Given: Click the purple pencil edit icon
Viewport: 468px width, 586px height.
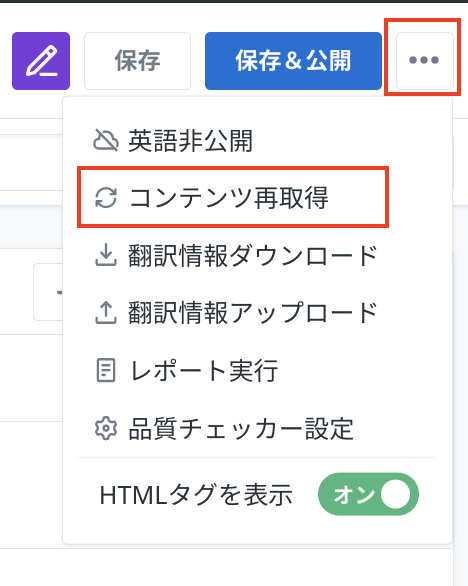Looking at the screenshot, I should (x=41, y=61).
